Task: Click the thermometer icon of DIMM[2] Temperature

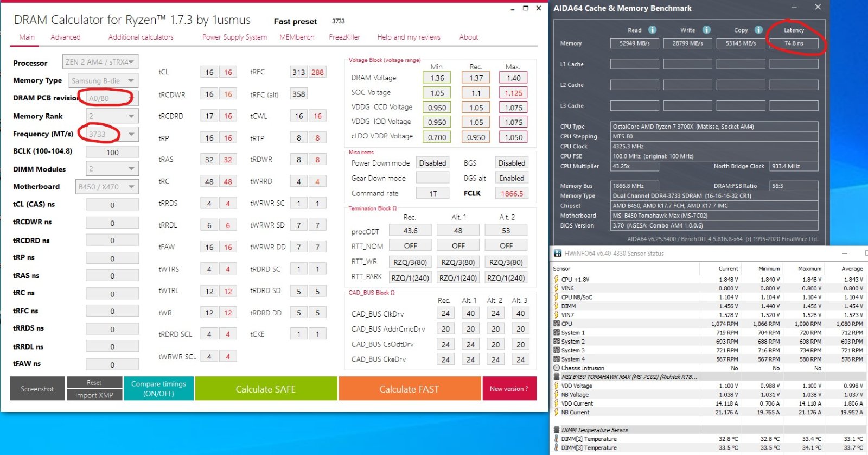Action: pos(556,439)
